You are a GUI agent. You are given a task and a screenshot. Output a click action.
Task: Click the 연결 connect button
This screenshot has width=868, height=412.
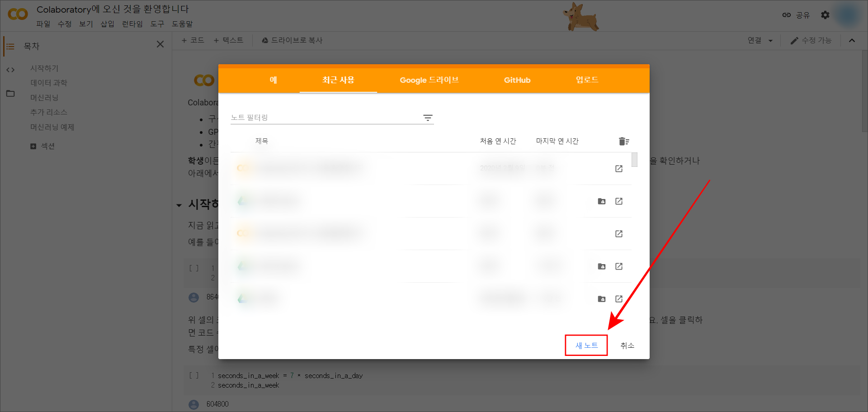[x=755, y=40]
